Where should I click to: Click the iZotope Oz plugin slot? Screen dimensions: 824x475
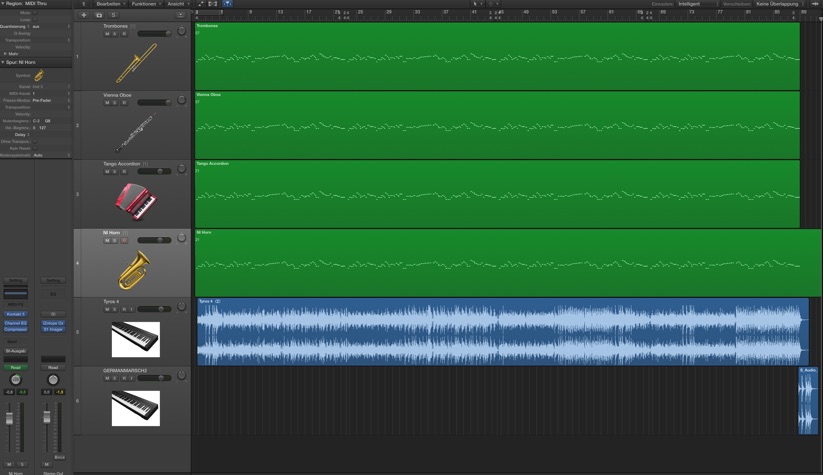pos(53,323)
